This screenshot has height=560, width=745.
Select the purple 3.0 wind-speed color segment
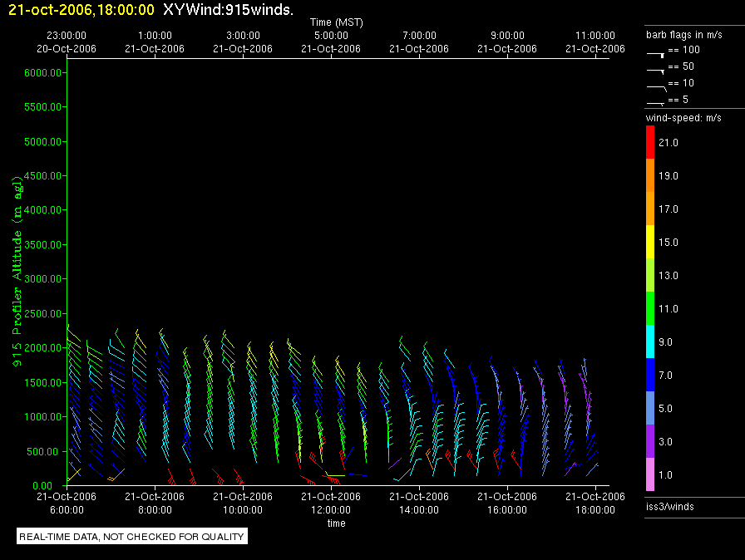(650, 441)
